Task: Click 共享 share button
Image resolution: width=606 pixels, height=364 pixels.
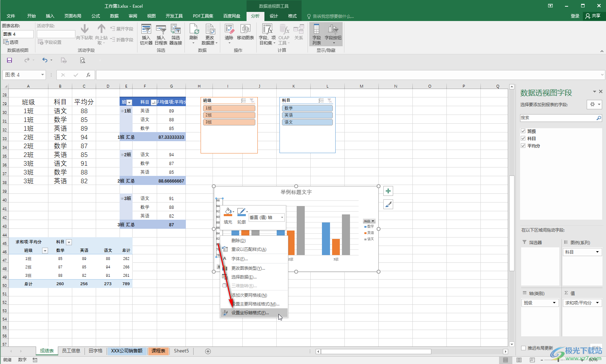Action: [x=593, y=16]
